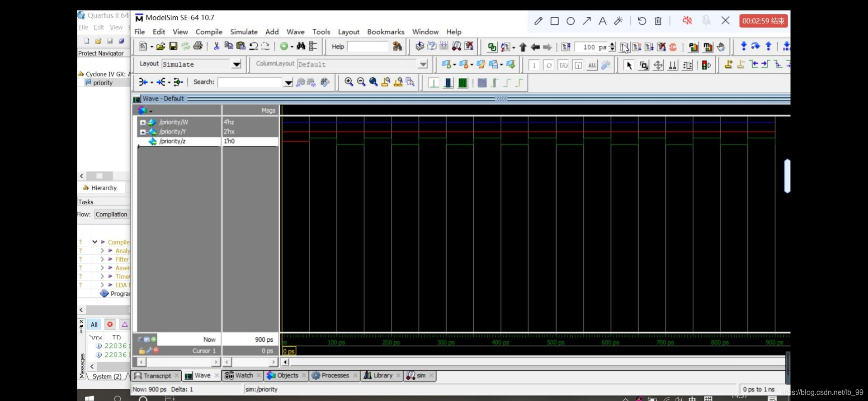Open a file with the Open folder icon

pyautogui.click(x=160, y=46)
